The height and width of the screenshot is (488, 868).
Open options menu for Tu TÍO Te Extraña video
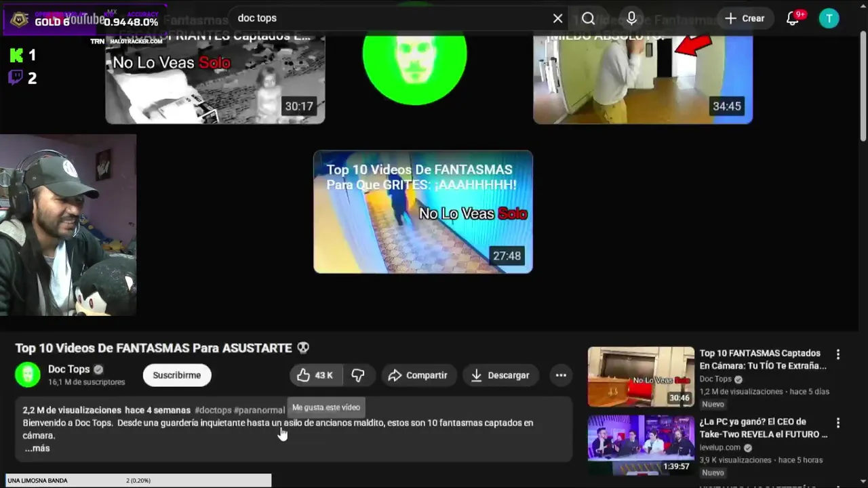[838, 354]
